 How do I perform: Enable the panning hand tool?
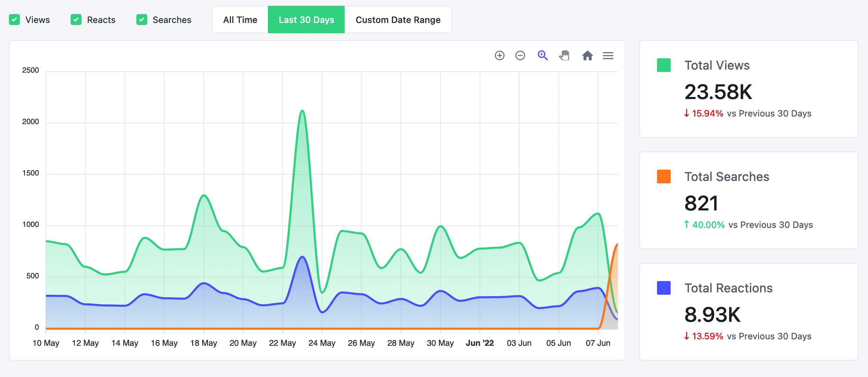pyautogui.click(x=564, y=56)
